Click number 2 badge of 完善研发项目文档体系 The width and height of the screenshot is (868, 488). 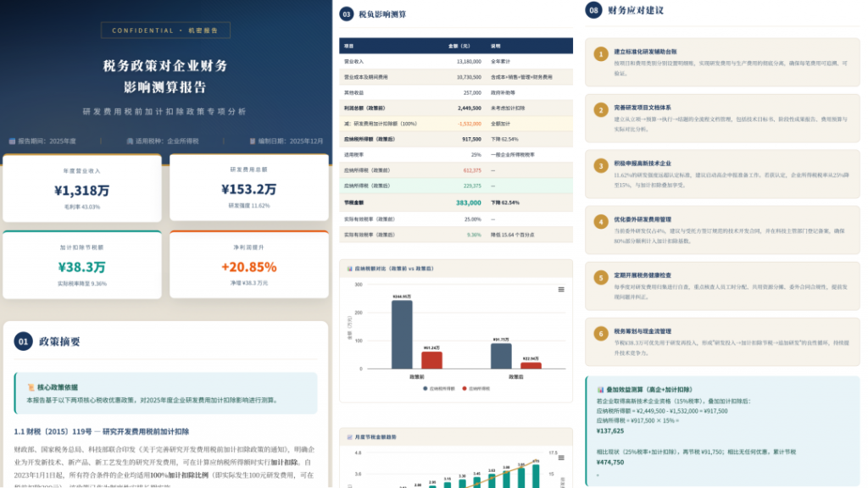coord(601,110)
